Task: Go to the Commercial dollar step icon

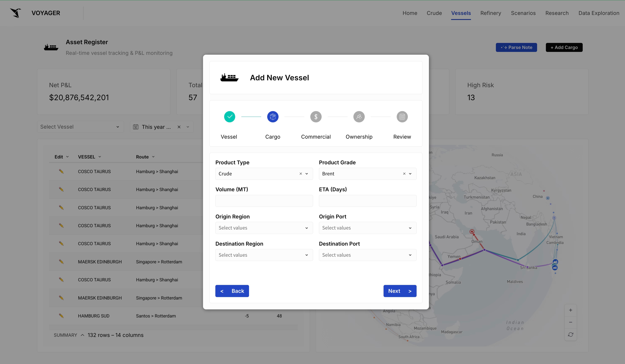Action: [x=316, y=117]
